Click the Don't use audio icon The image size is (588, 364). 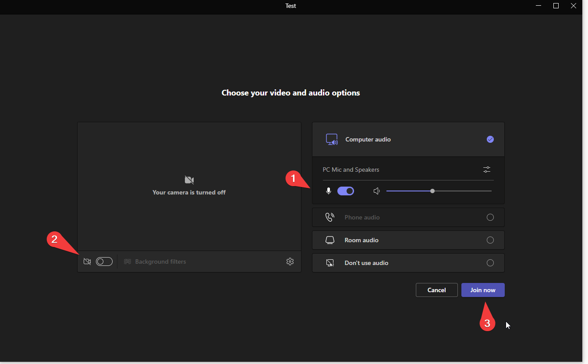click(330, 263)
